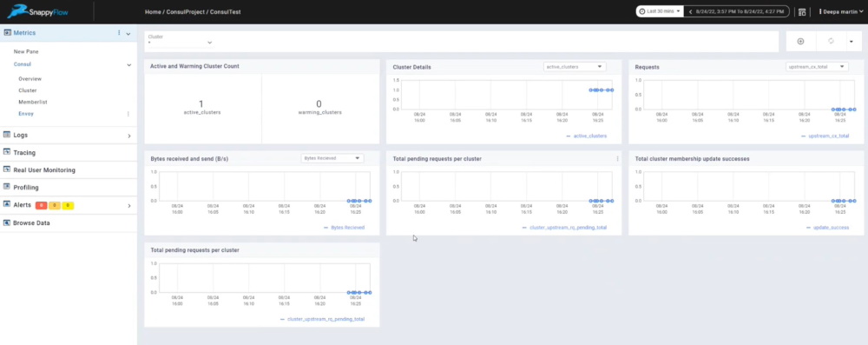Open the upstream_cx_total dropdown in Requests
This screenshot has width=868, height=345.
pyautogui.click(x=817, y=67)
